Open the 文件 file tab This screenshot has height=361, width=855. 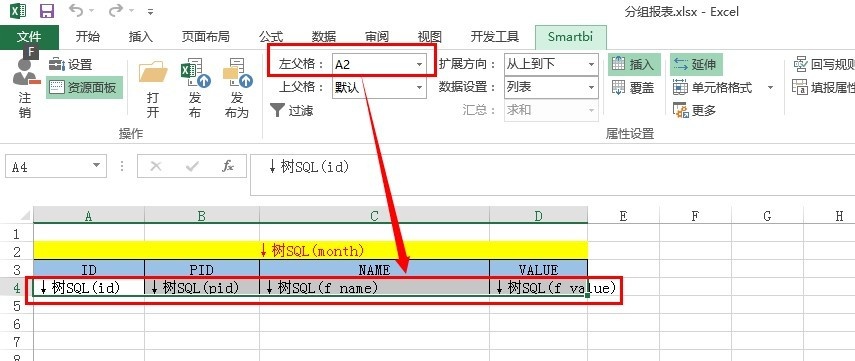[29, 37]
